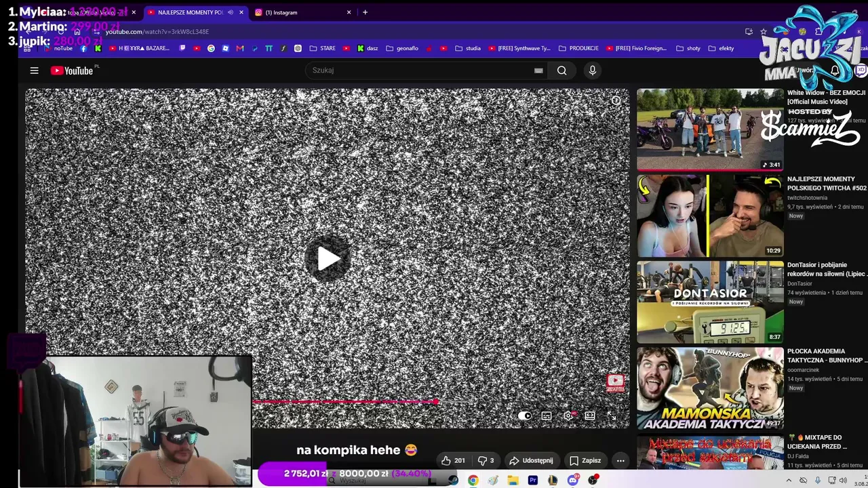868x488 pixels.
Task: Open DonTasior i pobijanie rekordów title
Action: tap(826, 270)
